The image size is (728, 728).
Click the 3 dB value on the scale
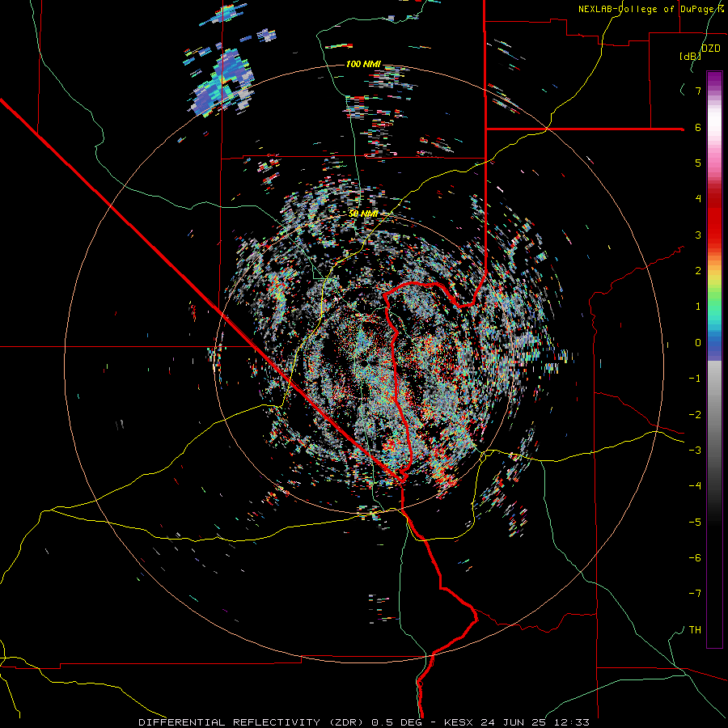point(698,235)
